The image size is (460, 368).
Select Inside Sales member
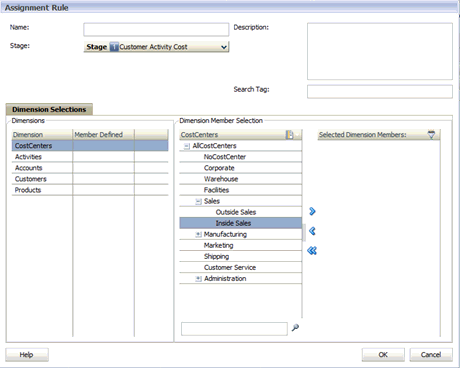click(241, 223)
